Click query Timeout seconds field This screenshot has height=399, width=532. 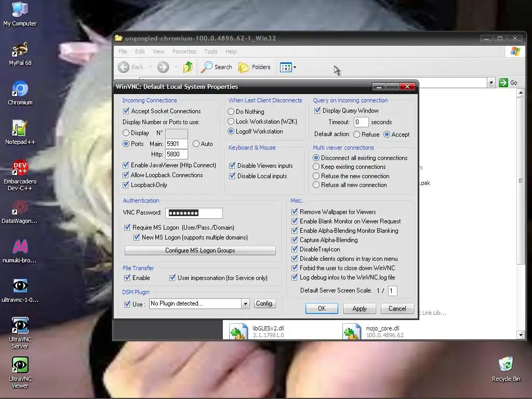pyautogui.click(x=361, y=122)
